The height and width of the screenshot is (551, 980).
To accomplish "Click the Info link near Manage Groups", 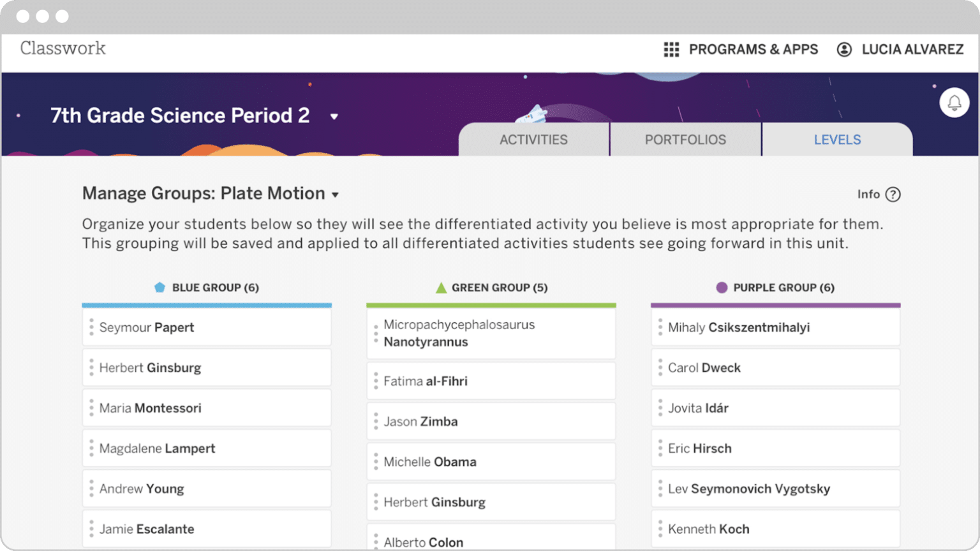I will [x=869, y=195].
